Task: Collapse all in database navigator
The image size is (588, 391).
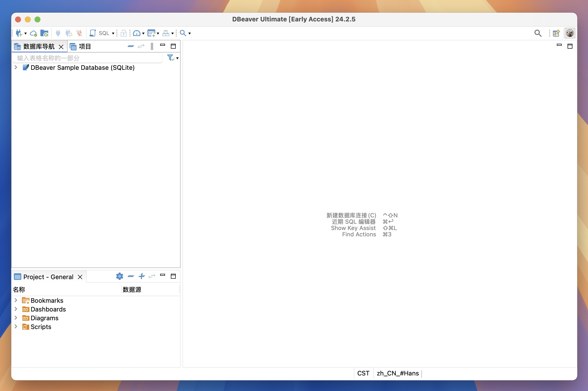Action: point(131,46)
